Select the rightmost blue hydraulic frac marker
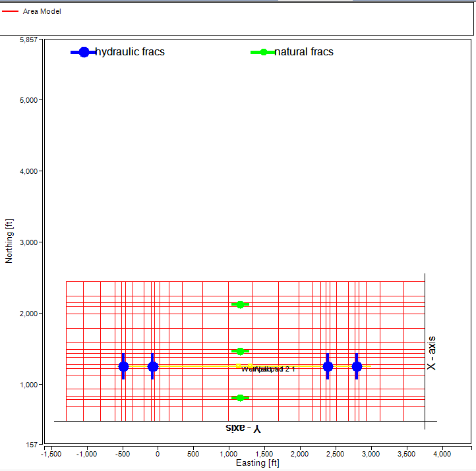 (x=357, y=366)
